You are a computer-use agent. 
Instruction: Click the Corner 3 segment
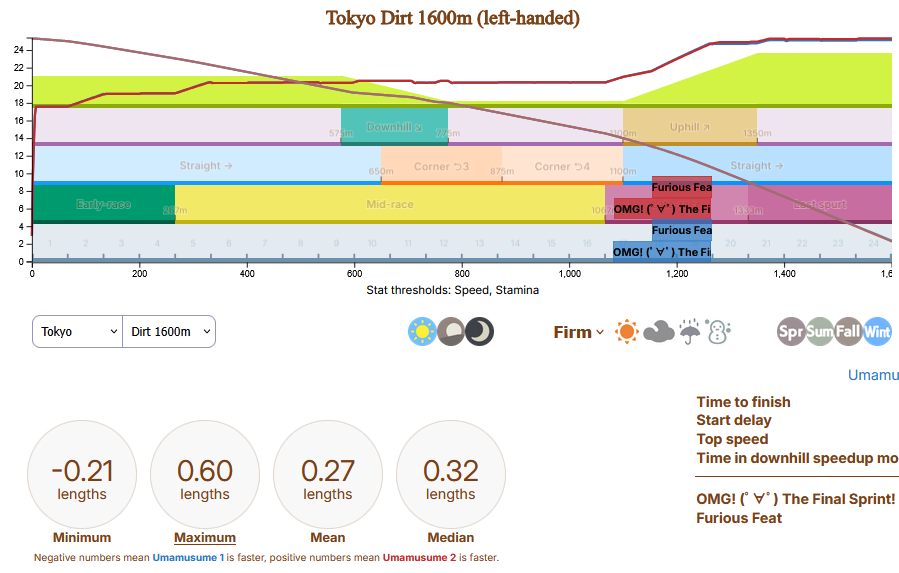pyautogui.click(x=441, y=166)
